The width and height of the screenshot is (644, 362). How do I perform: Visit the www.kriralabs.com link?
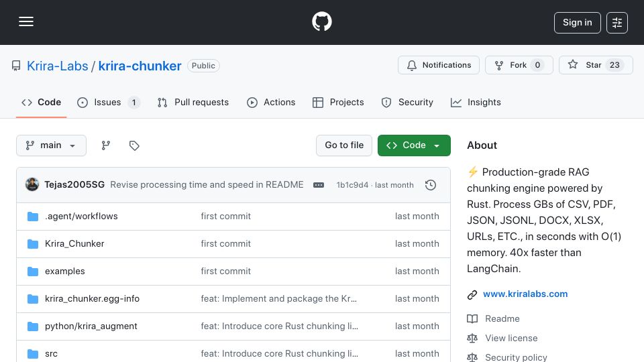click(525, 294)
